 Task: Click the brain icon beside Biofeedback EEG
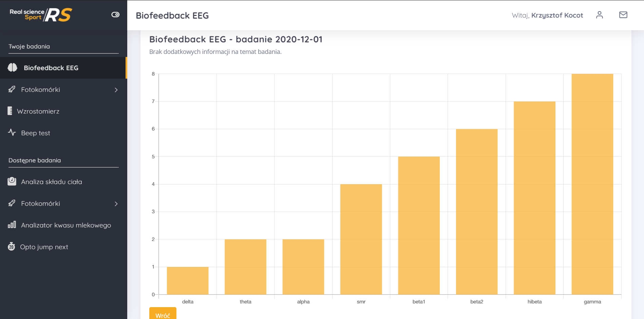click(13, 67)
